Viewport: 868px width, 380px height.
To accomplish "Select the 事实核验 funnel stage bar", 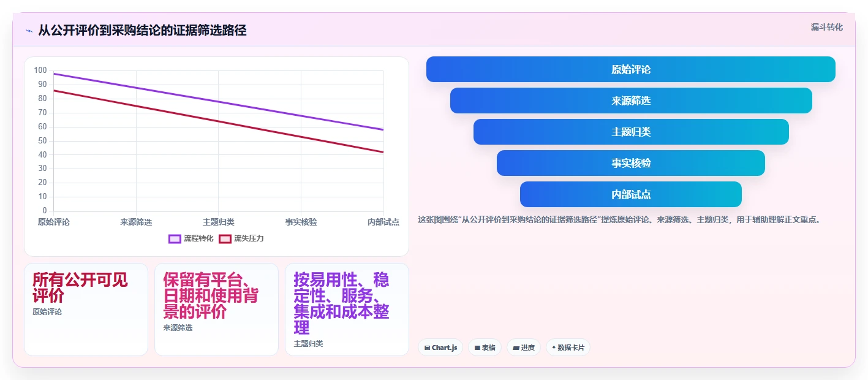I will point(631,163).
